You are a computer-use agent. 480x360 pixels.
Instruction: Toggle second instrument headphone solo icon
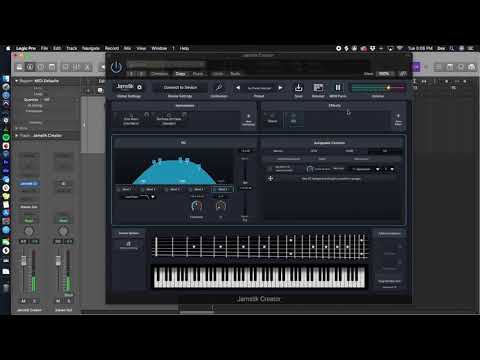tap(184, 115)
